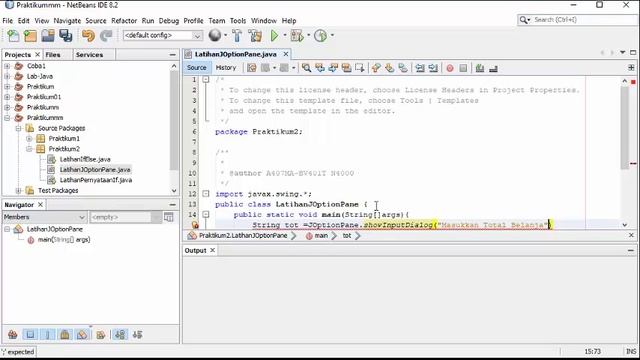Open the Navigate menu

(67, 20)
